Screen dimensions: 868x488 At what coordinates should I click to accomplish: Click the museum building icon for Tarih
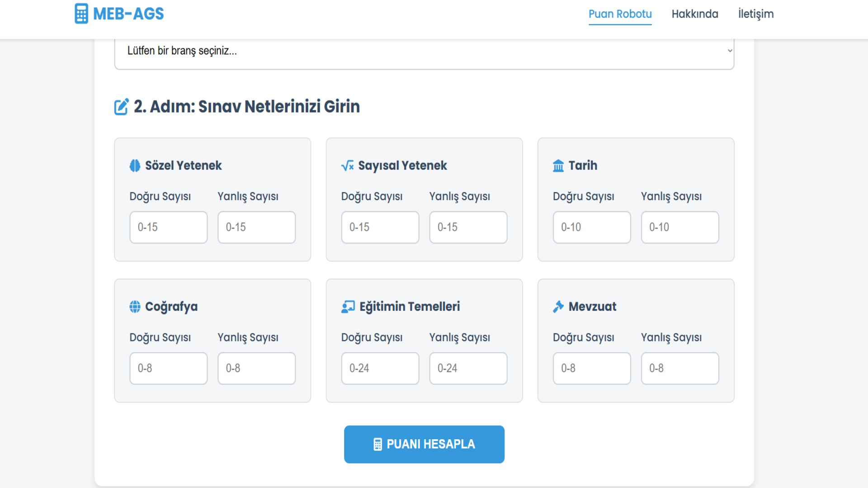tap(558, 166)
